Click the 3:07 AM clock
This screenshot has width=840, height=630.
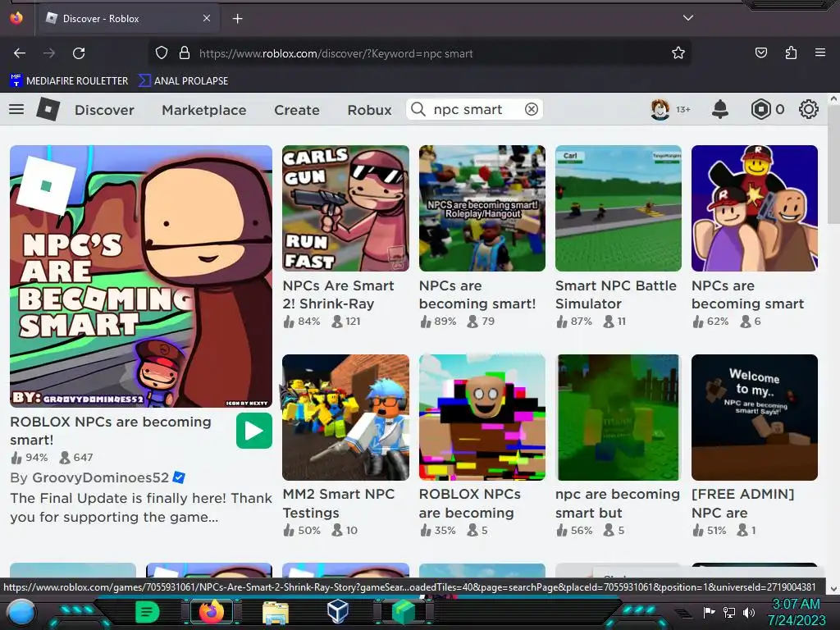click(x=796, y=605)
